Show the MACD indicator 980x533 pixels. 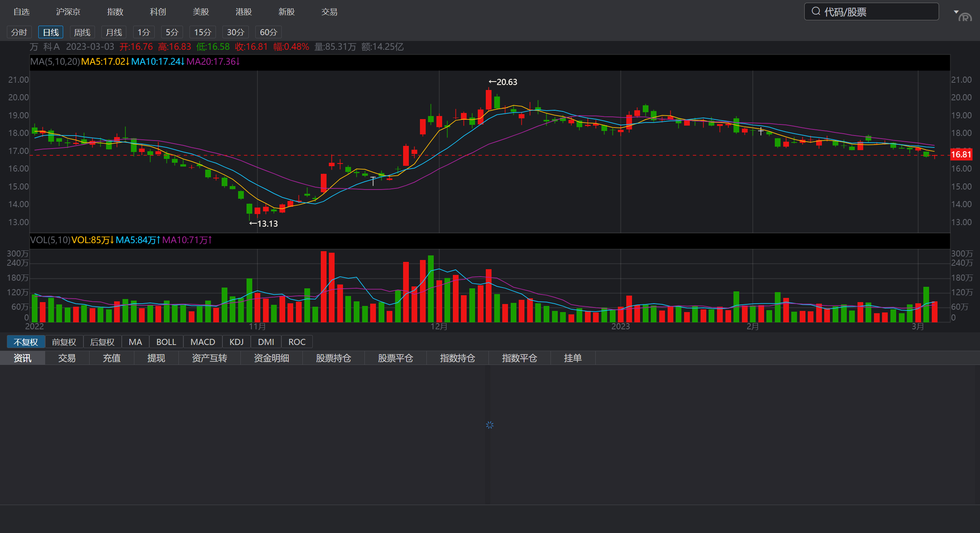click(203, 342)
